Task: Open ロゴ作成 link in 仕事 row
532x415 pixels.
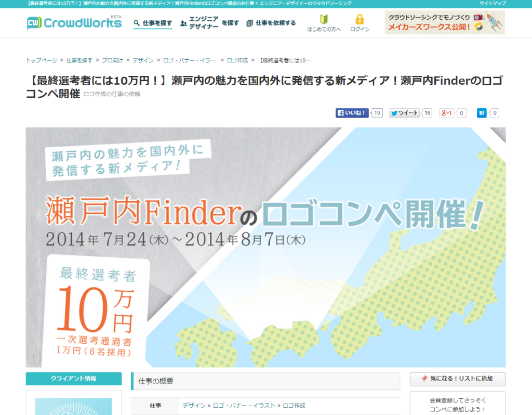Action: [294, 406]
